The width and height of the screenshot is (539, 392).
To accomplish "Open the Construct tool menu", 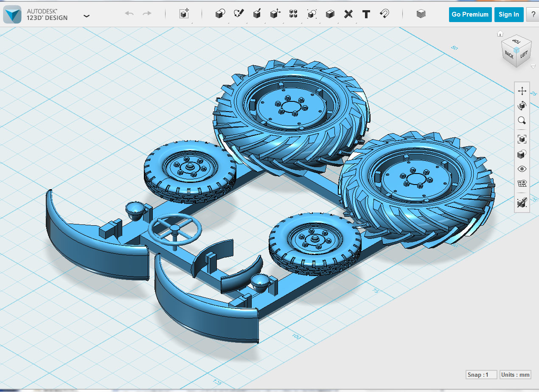I will coord(257,14).
